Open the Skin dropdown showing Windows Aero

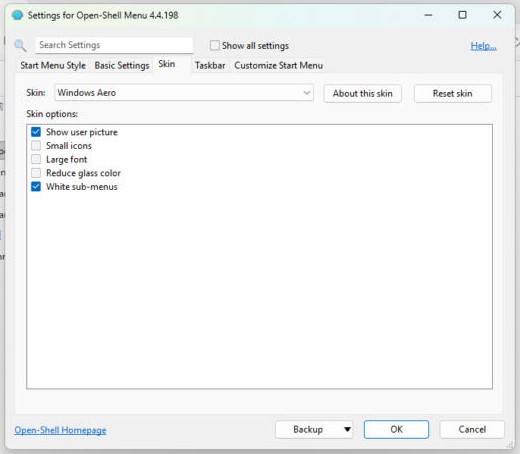184,93
